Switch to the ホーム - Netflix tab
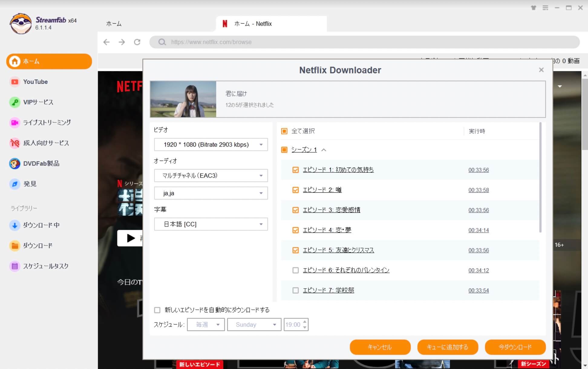Image resolution: width=588 pixels, height=369 pixels. pos(271,24)
